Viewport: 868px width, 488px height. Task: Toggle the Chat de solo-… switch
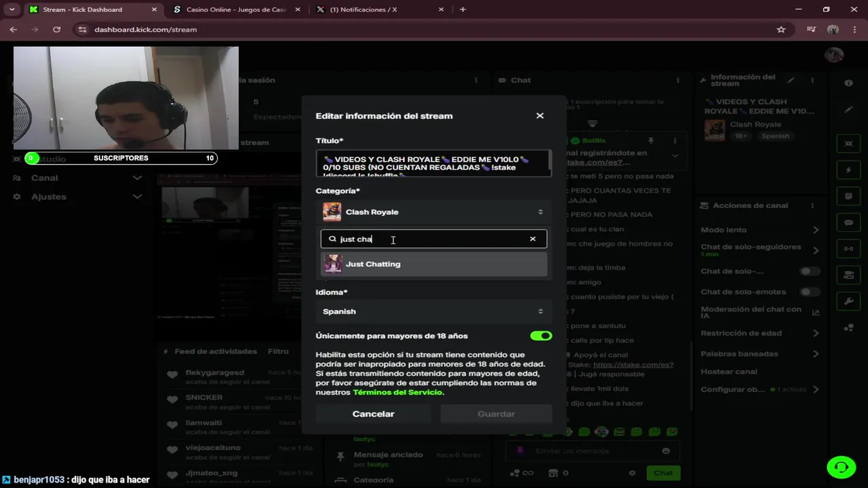pos(810,272)
